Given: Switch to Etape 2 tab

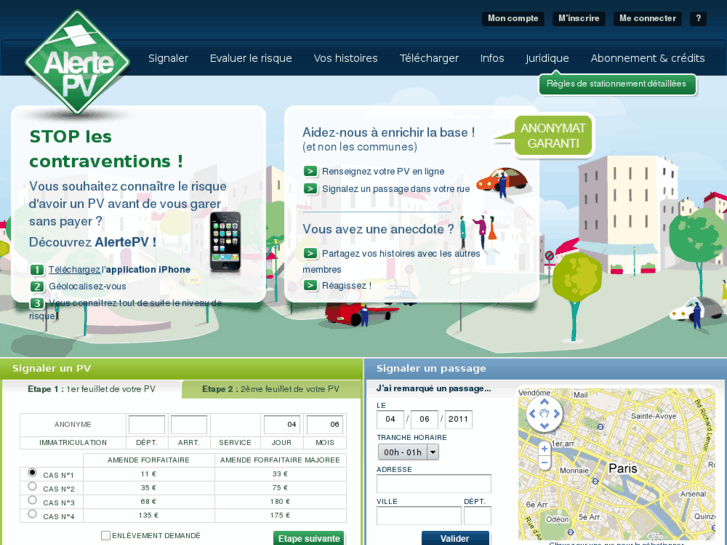Looking at the screenshot, I should [x=271, y=389].
